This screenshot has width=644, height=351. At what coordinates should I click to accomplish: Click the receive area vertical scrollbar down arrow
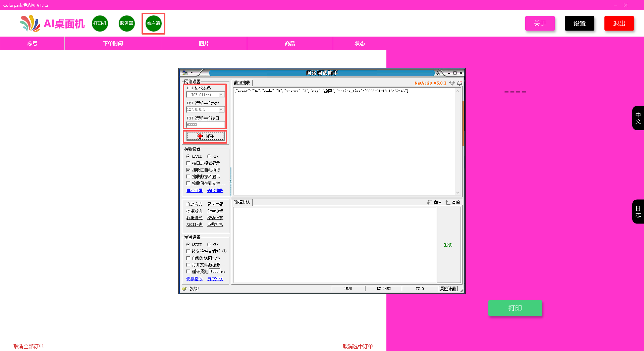tap(458, 193)
